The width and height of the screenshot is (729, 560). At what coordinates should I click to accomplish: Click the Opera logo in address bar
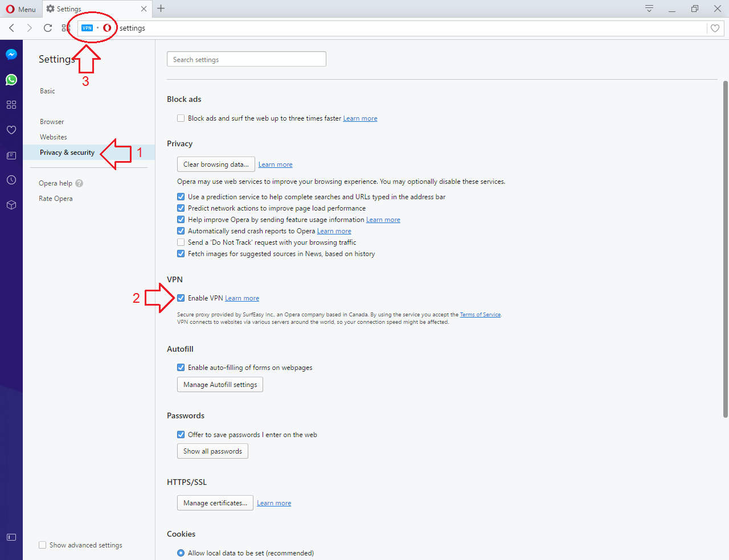tap(107, 28)
